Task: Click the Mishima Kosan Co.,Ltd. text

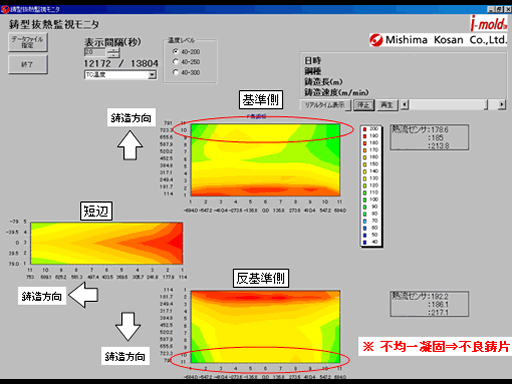Action: click(446, 40)
